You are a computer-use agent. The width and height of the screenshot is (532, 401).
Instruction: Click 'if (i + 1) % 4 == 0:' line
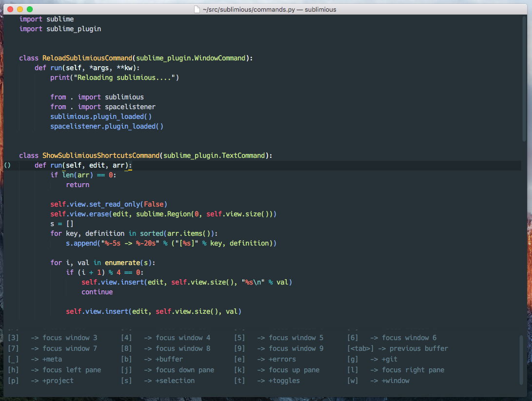105,272
